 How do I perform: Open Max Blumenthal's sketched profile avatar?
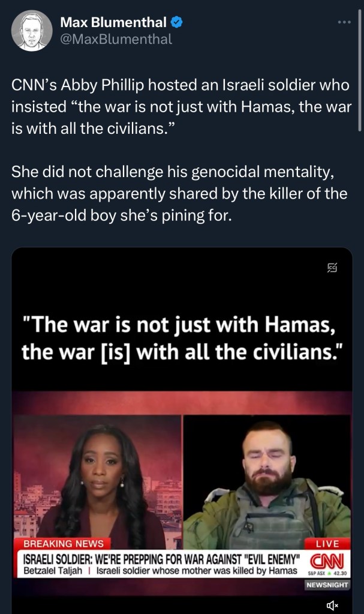pos(32,31)
